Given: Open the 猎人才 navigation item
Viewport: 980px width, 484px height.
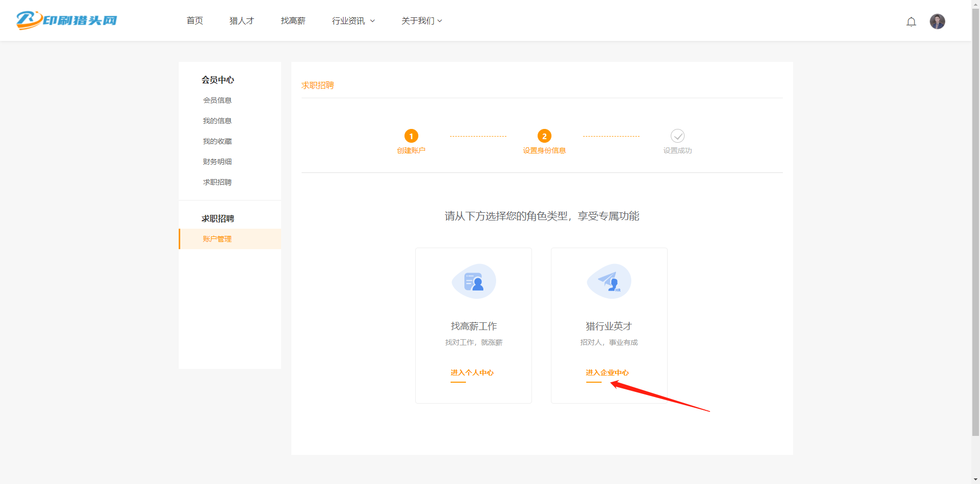Looking at the screenshot, I should click(x=242, y=20).
